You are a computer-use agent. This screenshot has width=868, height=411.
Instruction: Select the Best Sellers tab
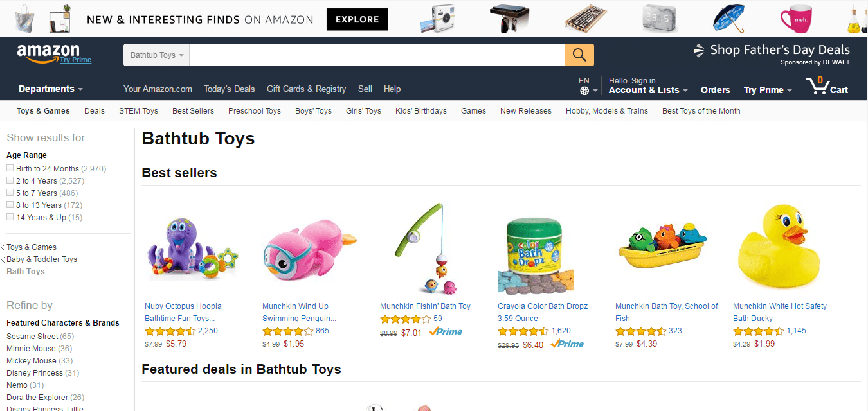[193, 111]
